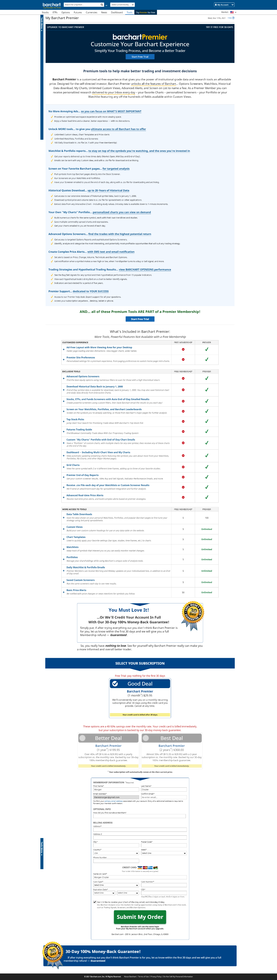Click Try Premier for Free tab
The height and width of the screenshot is (980, 277).
click(x=146, y=12)
